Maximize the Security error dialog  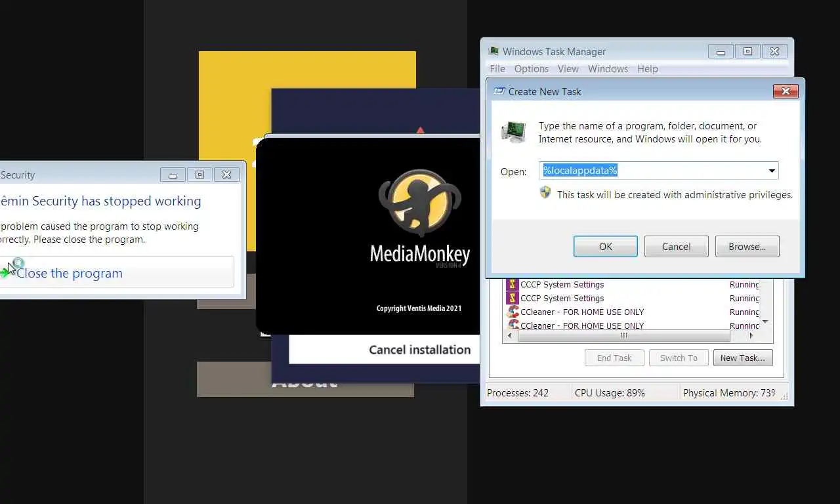coord(199,175)
